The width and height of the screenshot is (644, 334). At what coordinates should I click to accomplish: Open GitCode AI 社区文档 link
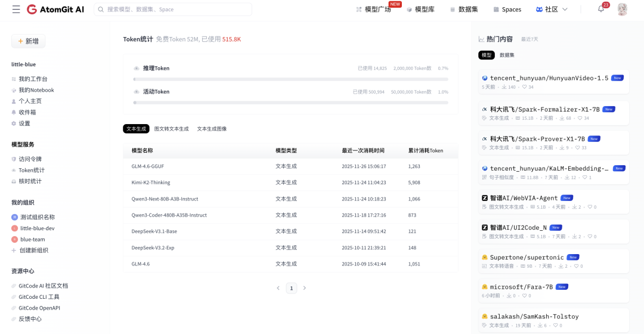point(43,286)
